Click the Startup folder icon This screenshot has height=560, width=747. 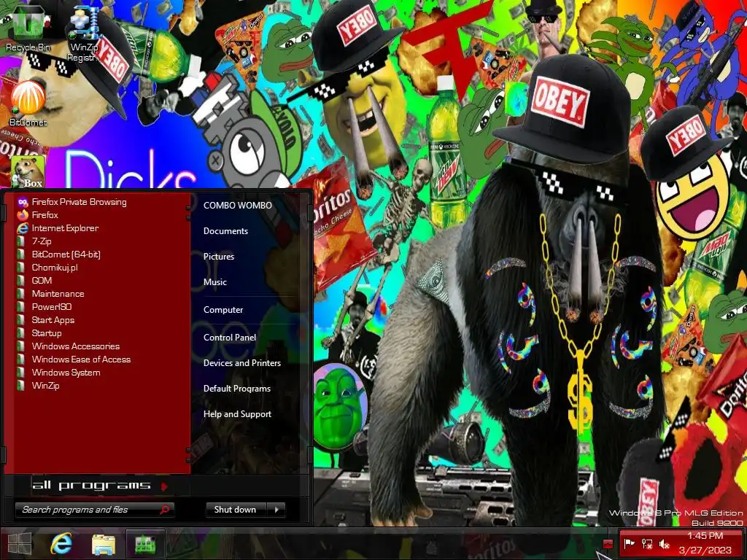tap(20, 332)
